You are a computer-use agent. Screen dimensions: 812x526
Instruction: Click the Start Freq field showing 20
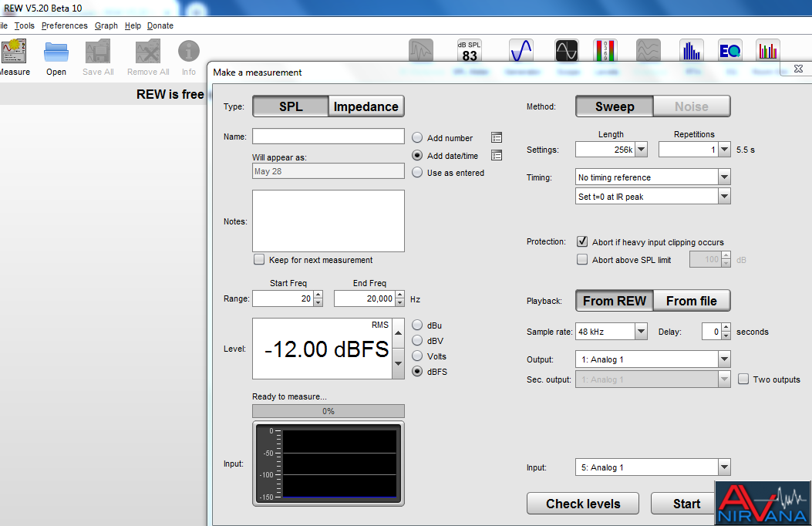(283, 298)
